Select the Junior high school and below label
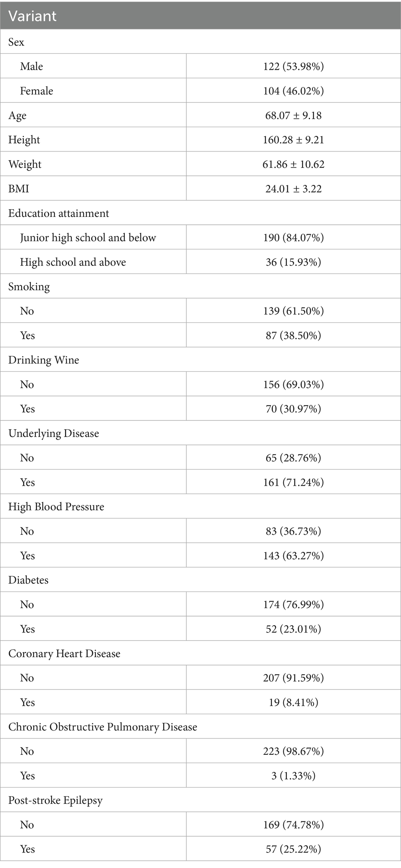 coord(88,238)
